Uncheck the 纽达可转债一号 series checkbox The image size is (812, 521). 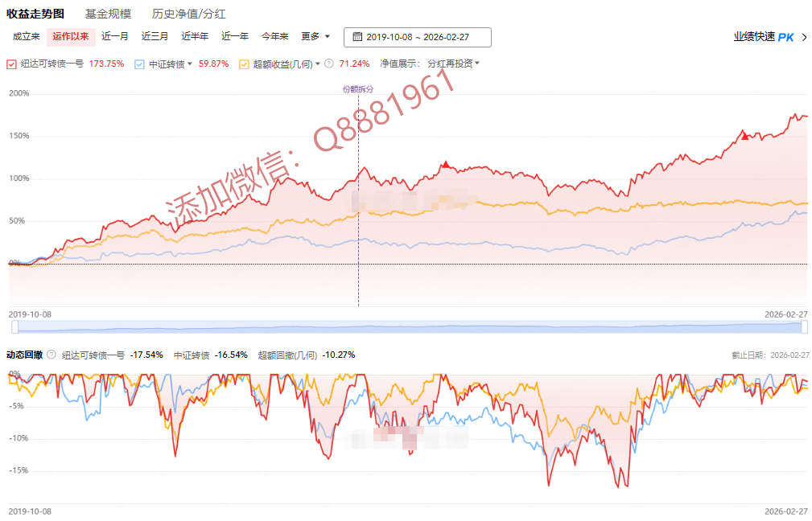coord(11,64)
